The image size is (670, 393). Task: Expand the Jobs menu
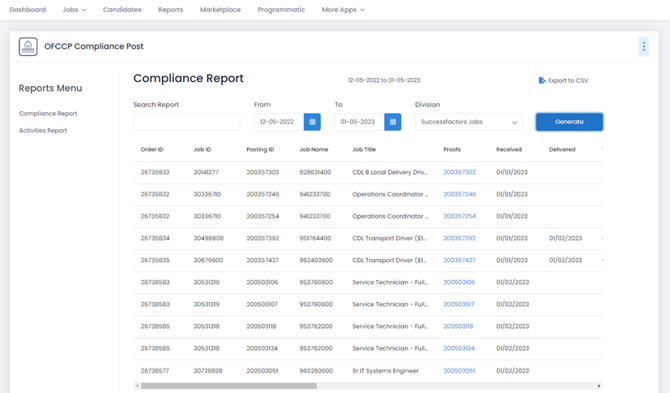(x=74, y=9)
